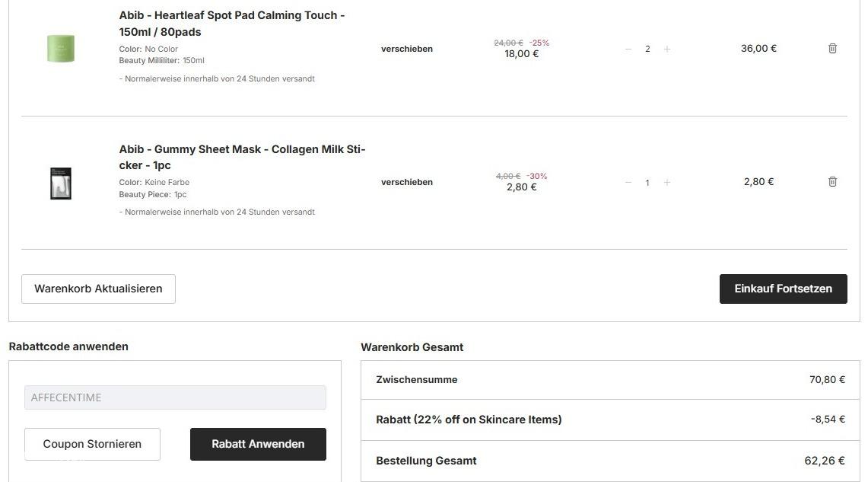Decrease Heartleaf Spot Pad quantity with minus
This screenshot has height=482, width=868.
point(628,49)
